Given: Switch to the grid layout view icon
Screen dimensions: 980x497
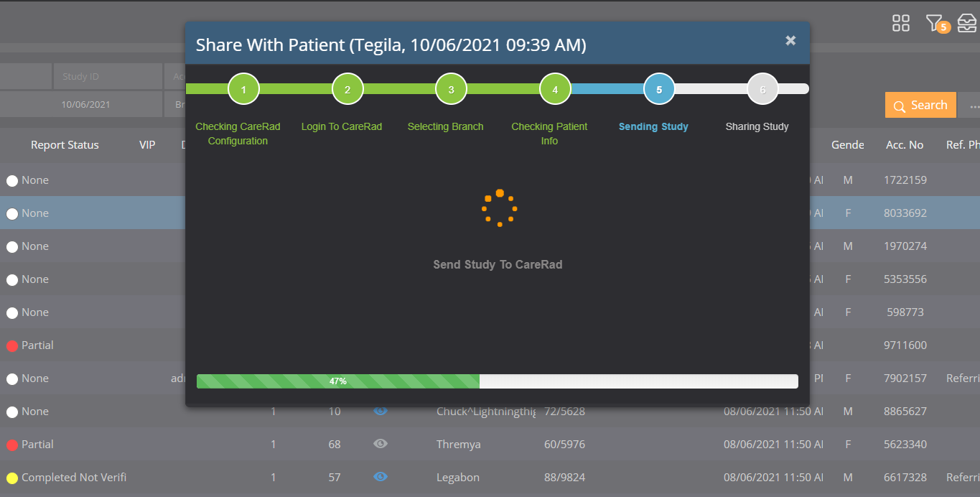Looking at the screenshot, I should (900, 23).
